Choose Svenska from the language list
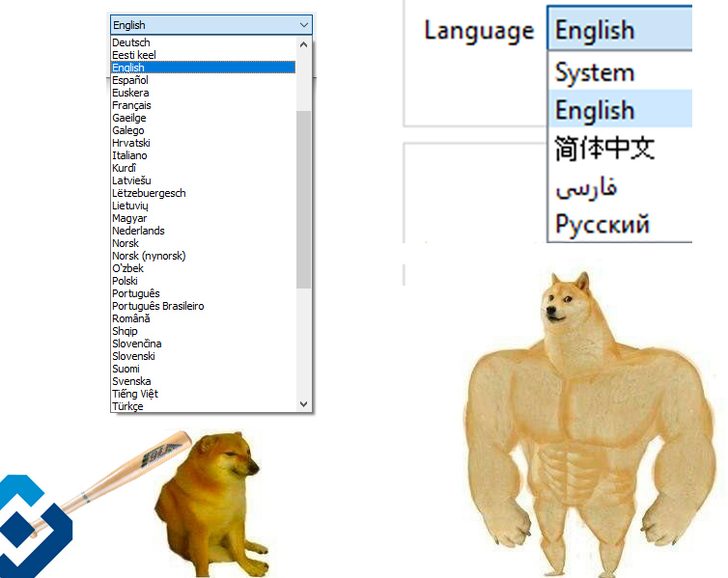Image resolution: width=728 pixels, height=578 pixels. 204,380
